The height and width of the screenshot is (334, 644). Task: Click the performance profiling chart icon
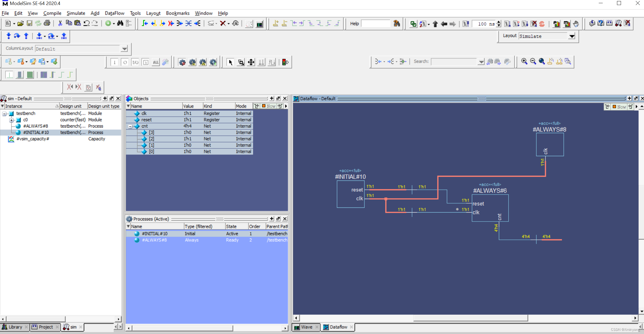(556, 24)
